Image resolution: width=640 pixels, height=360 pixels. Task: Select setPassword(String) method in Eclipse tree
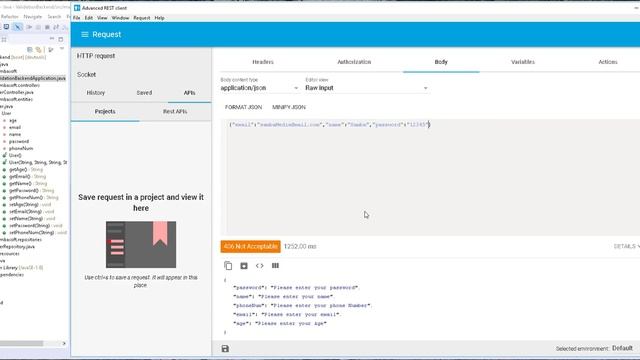pyautogui.click(x=36, y=226)
